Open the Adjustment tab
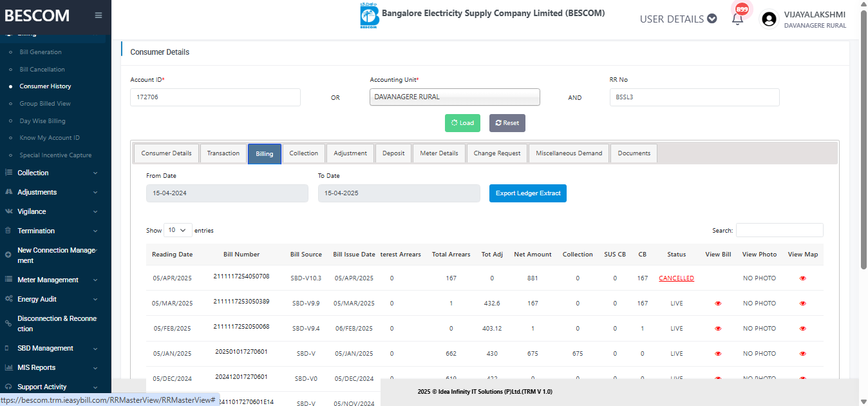868x406 pixels. (x=350, y=153)
